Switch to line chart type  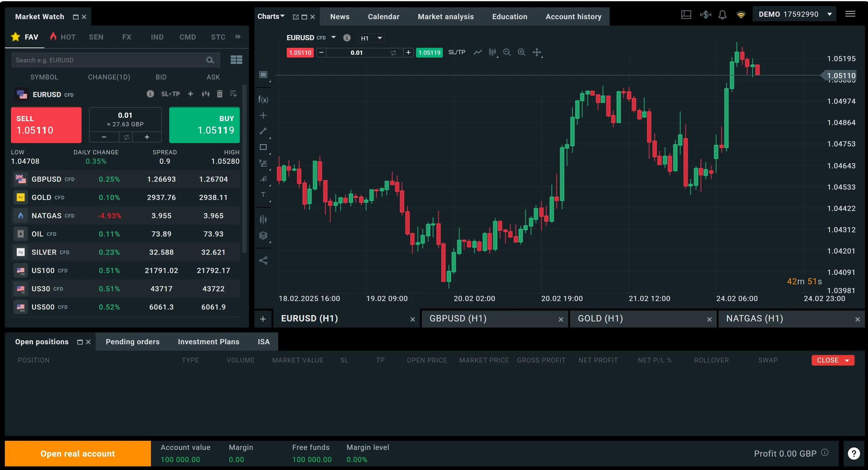pos(478,52)
